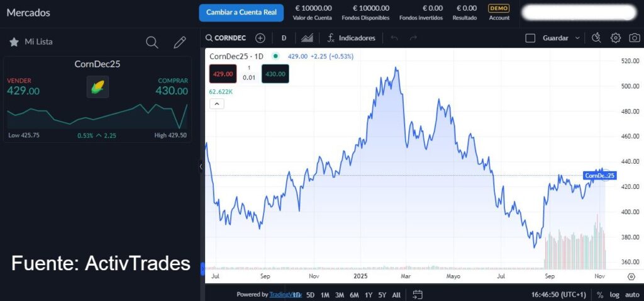Open CORNDEC symbol search
This screenshot has height=301, width=644.
(x=226, y=38)
